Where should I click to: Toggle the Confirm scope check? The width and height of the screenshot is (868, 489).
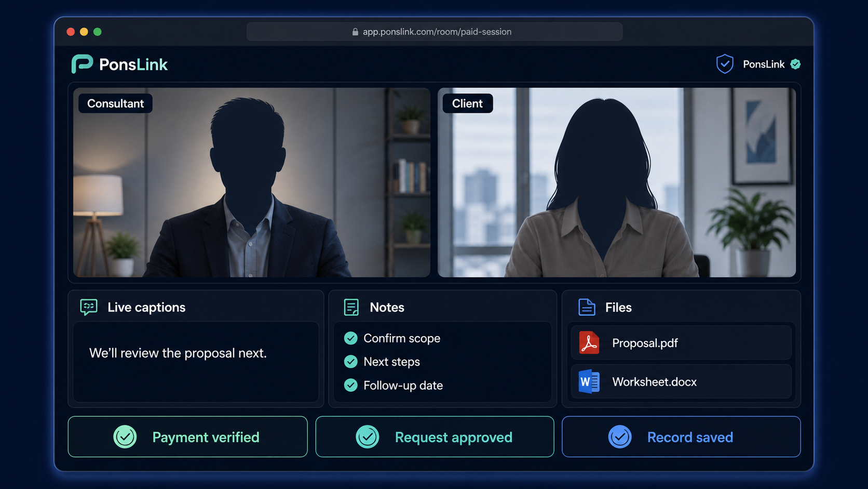pyautogui.click(x=351, y=338)
